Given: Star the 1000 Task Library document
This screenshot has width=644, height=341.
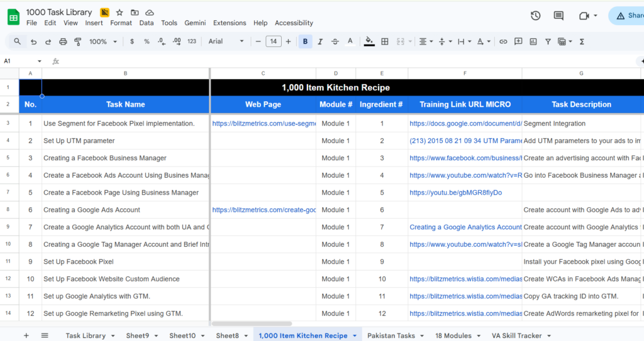Looking at the screenshot, I should (119, 13).
